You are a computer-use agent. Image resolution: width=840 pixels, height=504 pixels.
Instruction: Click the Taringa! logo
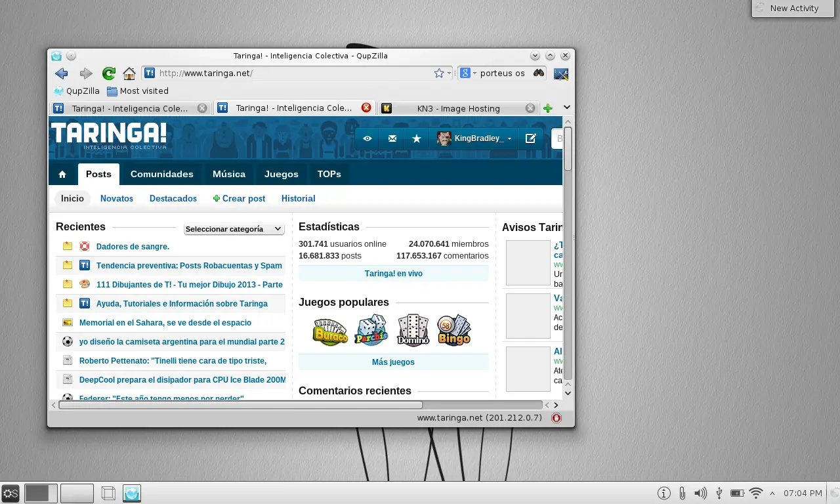(x=109, y=135)
